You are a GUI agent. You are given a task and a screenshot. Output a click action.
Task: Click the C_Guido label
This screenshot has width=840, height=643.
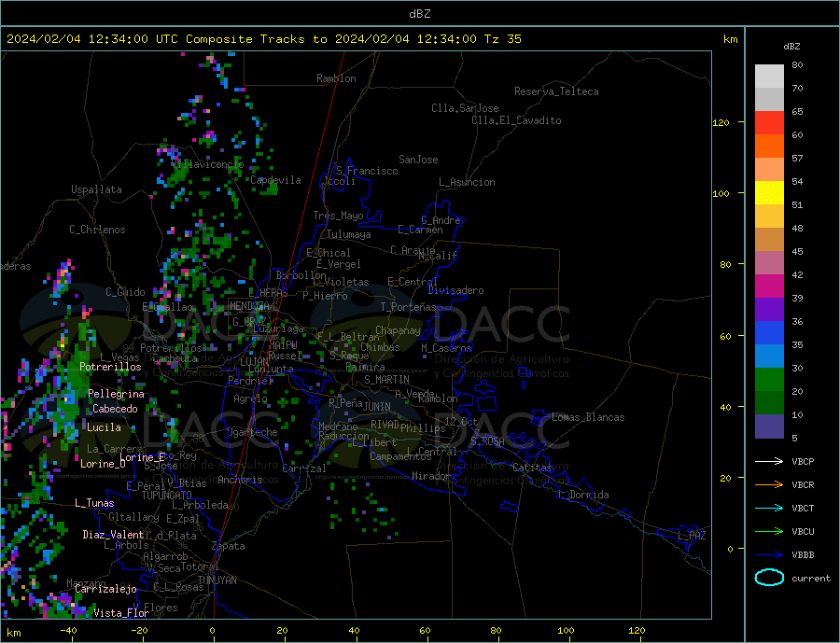(x=125, y=292)
